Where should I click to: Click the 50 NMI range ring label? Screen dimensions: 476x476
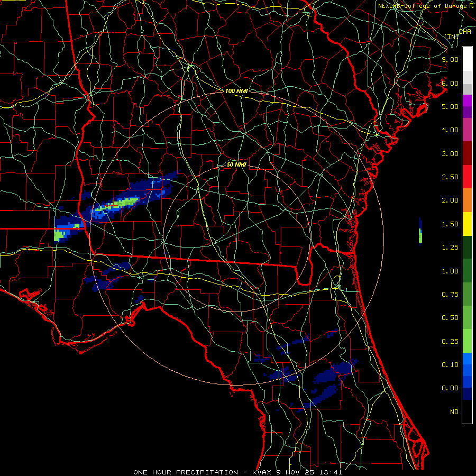click(236, 164)
